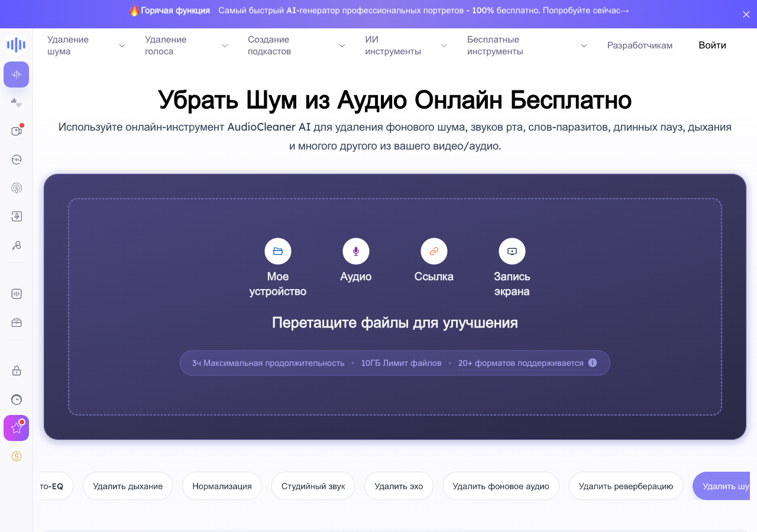The width and height of the screenshot is (757, 532).
Task: Click the Войти login button
Action: click(x=712, y=46)
